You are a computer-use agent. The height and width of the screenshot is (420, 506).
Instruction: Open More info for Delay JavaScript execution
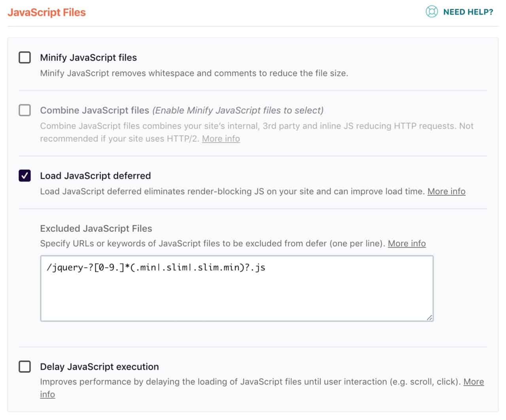(x=474, y=382)
